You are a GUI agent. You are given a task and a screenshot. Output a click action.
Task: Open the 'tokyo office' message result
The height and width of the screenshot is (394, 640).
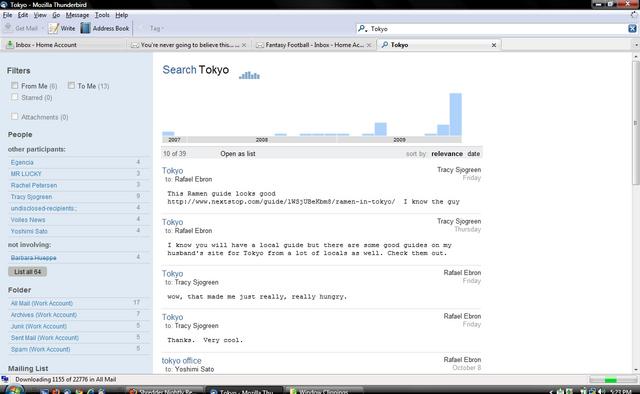pos(181,361)
